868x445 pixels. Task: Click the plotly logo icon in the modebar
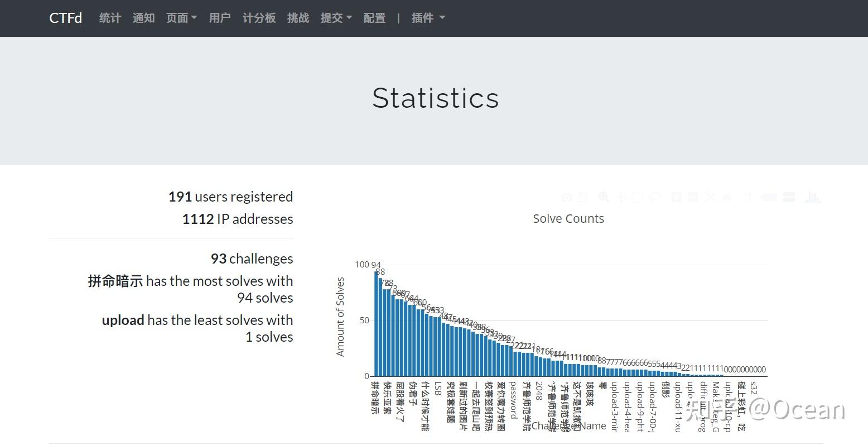812,197
